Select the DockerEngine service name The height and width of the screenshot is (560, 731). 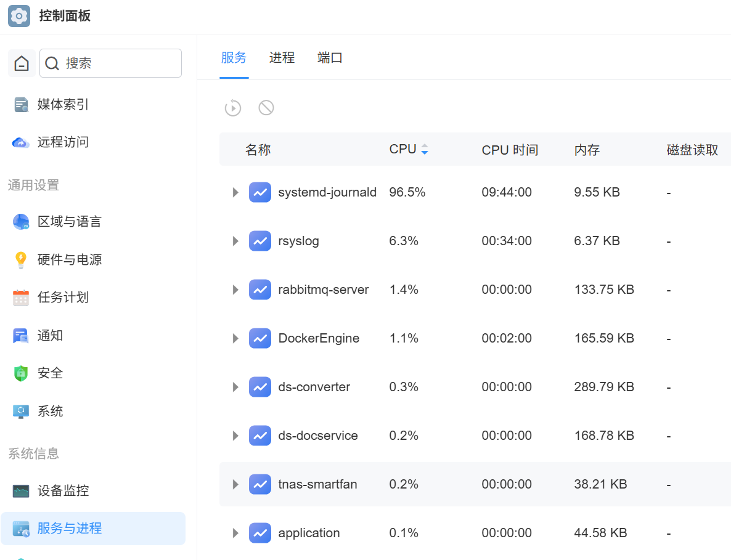319,338
